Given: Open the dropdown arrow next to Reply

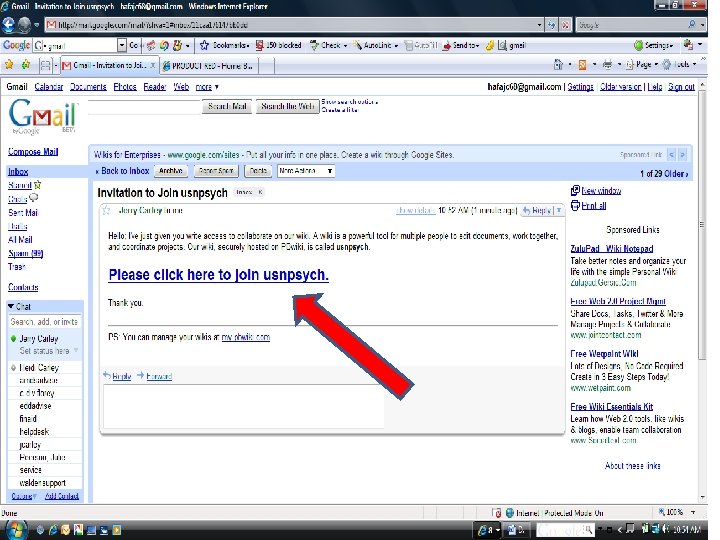Looking at the screenshot, I should [559, 210].
